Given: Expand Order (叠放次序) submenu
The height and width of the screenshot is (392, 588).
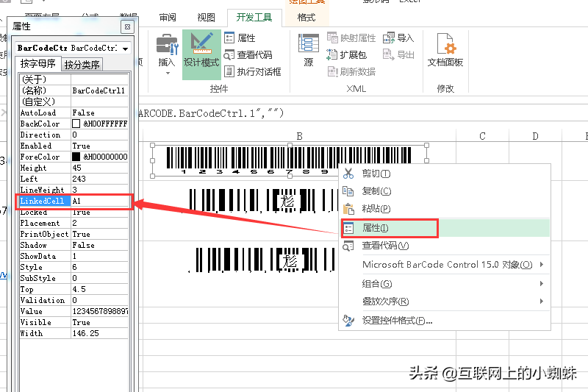Looking at the screenshot, I should (445, 302).
